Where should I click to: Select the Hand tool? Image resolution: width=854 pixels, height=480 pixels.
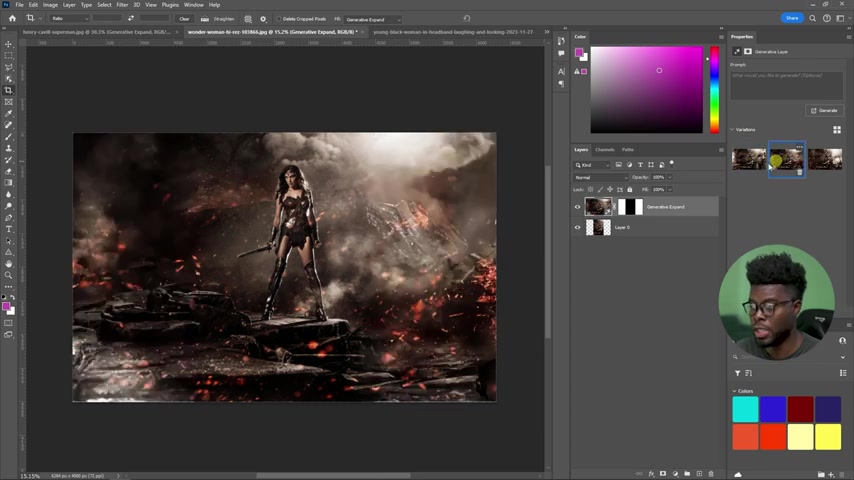(8, 264)
